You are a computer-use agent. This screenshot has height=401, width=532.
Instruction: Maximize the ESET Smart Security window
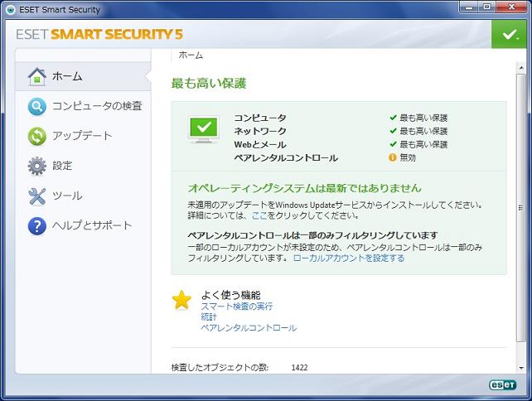(487, 7)
